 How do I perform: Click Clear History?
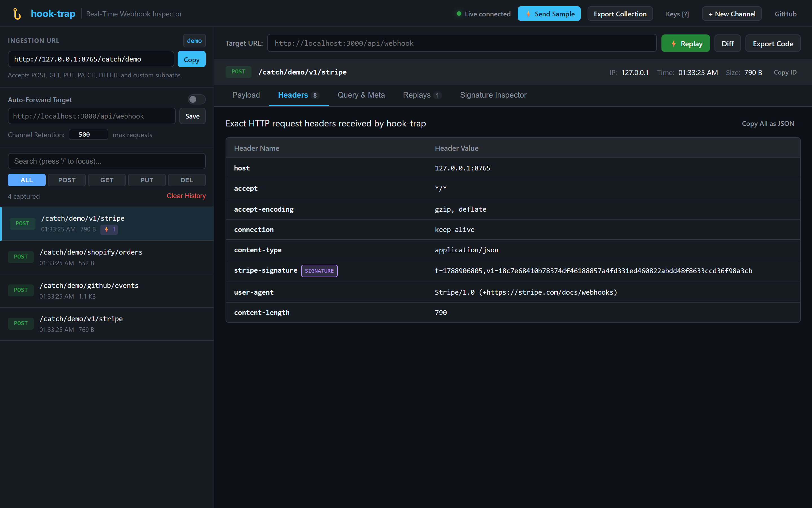186,196
